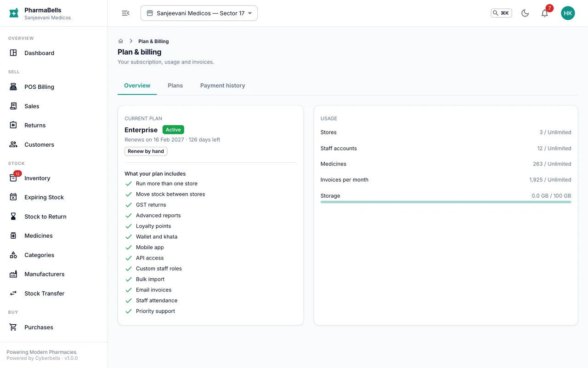Open Inventory in the sidebar
Screen dimensions: 588x368
point(54,178)
